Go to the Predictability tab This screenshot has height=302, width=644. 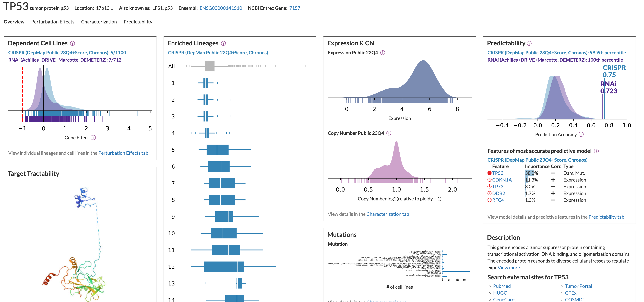tap(138, 22)
